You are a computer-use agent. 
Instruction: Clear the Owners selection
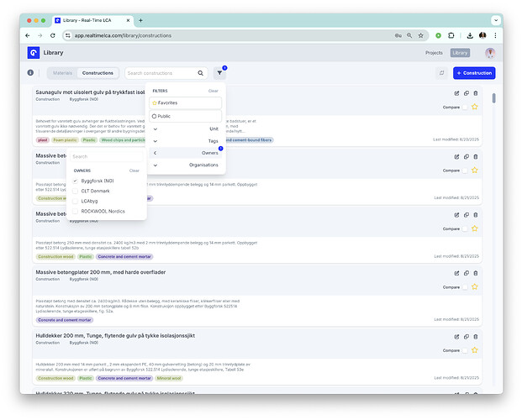(134, 171)
